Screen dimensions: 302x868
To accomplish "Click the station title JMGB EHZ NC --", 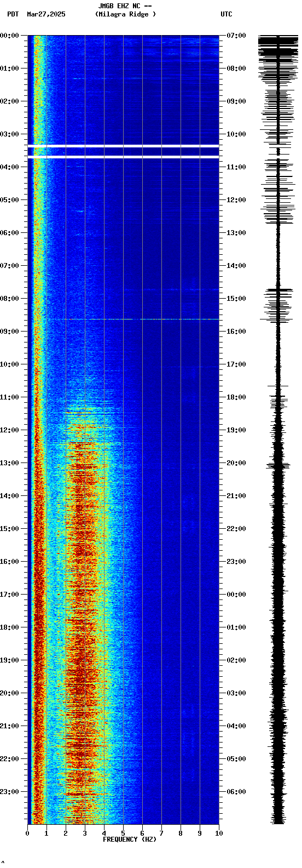I will (125, 6).
